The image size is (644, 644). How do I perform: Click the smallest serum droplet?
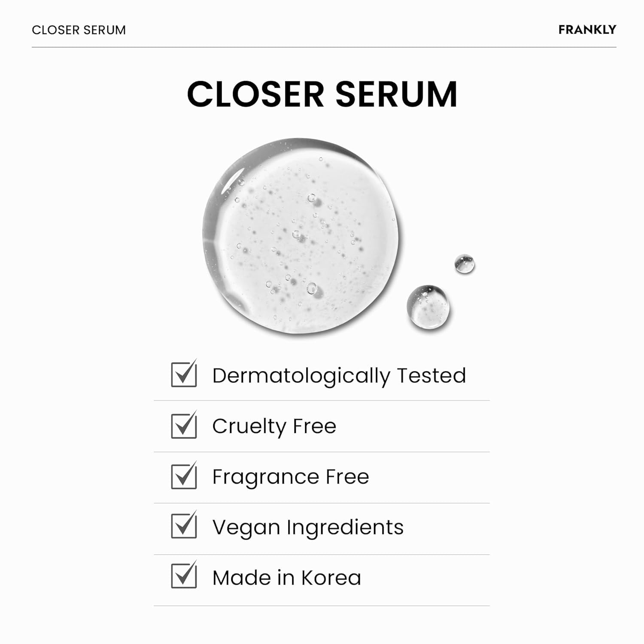pyautogui.click(x=464, y=264)
